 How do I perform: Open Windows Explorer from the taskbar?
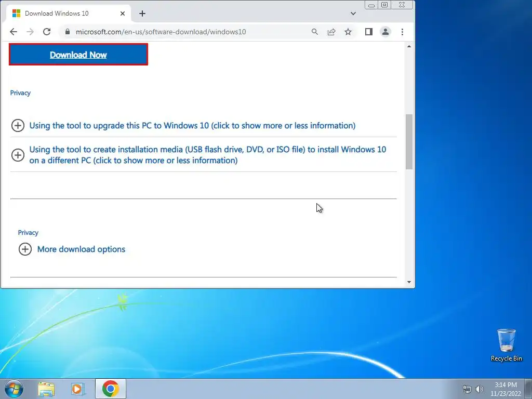click(46, 389)
